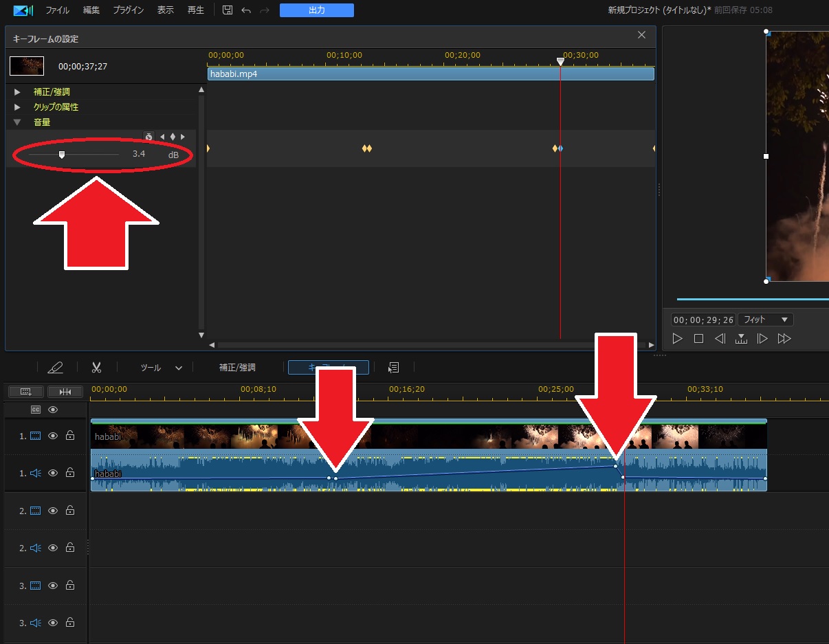
Task: Open the more functions list icon
Action: point(393,368)
